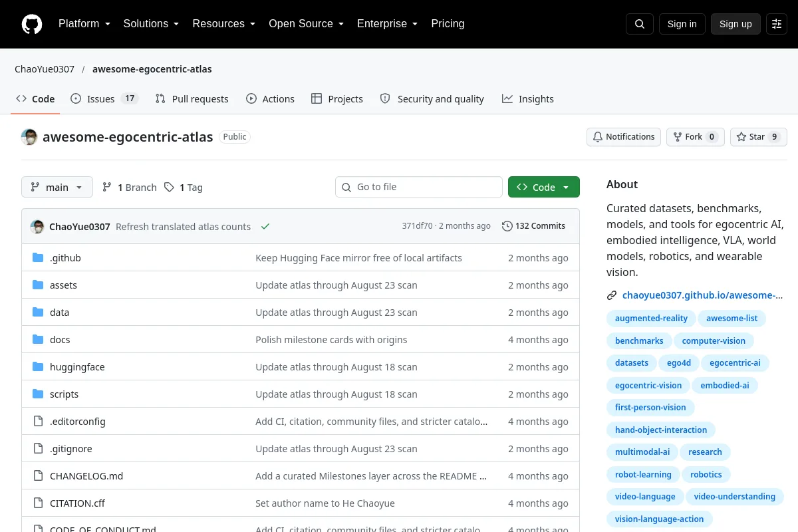The image size is (798, 532).
Task: Open the ChaoYue0307 owner breadcrumb link
Action: (45, 69)
